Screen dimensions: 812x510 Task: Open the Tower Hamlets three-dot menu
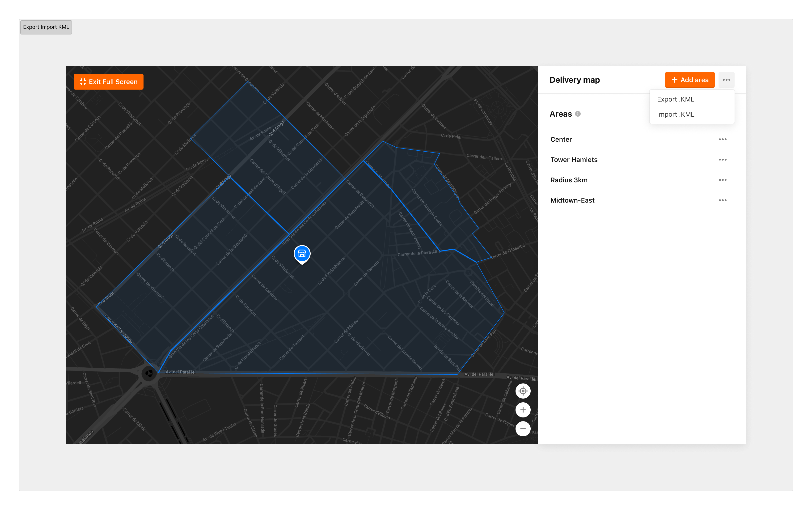[x=722, y=160]
